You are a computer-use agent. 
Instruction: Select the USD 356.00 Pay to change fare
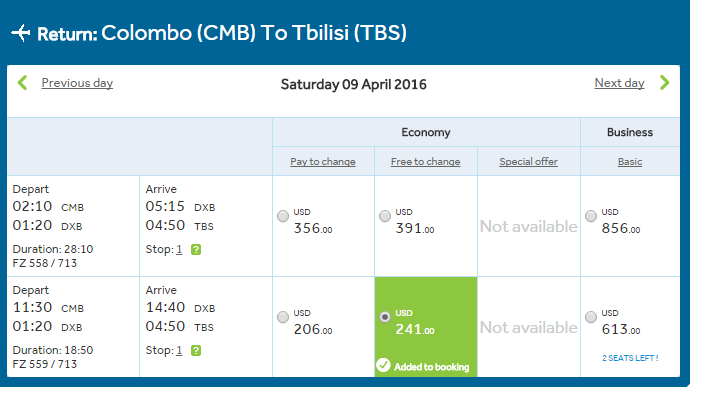[283, 216]
